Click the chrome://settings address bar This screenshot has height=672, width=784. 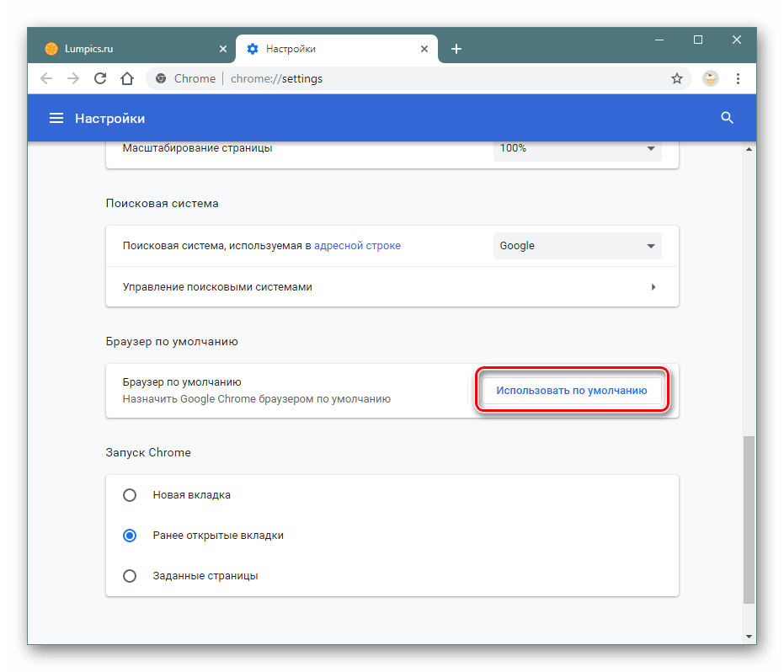(x=404, y=78)
